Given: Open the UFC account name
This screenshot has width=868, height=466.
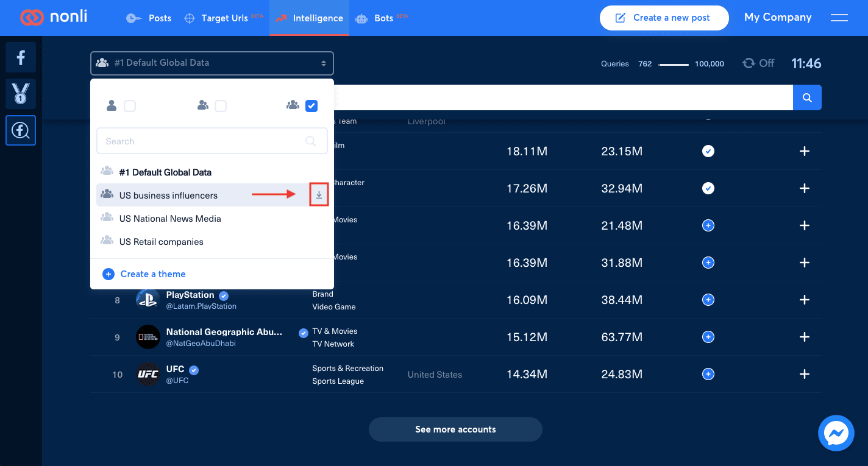Looking at the screenshot, I should tap(175, 369).
